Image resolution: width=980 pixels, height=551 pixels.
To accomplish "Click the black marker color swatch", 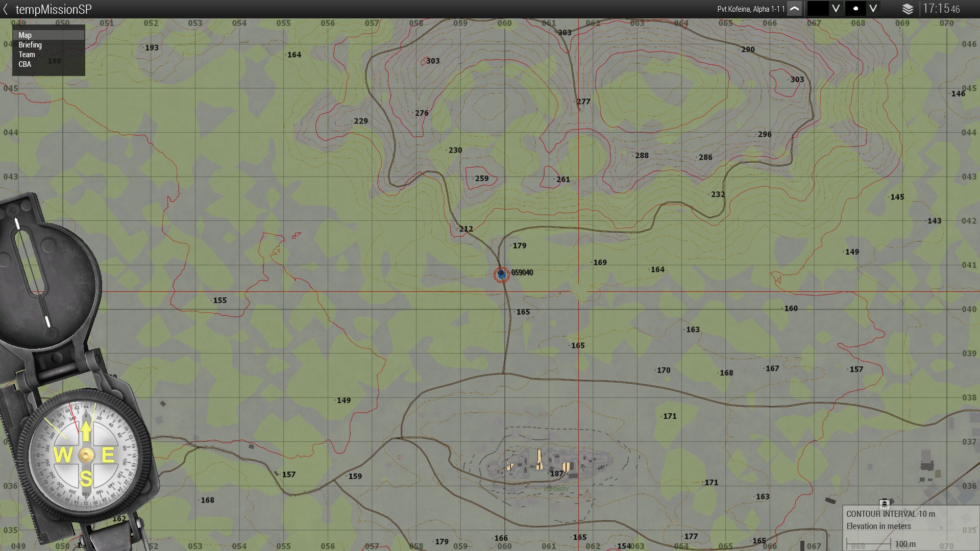I will click(x=818, y=9).
